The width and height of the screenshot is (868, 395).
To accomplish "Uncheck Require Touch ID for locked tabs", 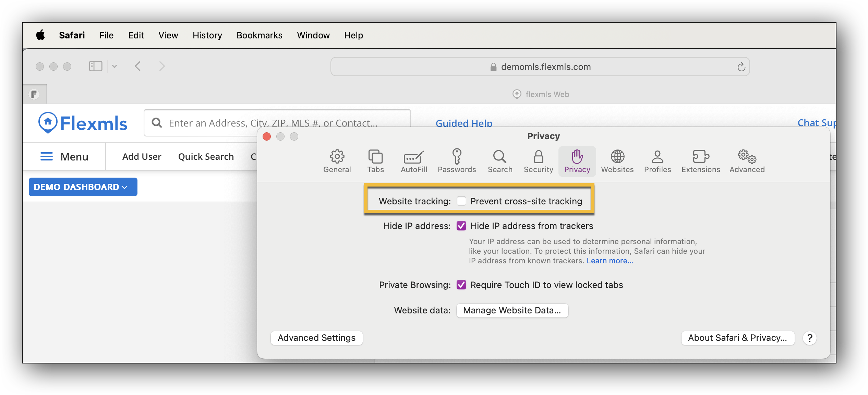I will (461, 285).
